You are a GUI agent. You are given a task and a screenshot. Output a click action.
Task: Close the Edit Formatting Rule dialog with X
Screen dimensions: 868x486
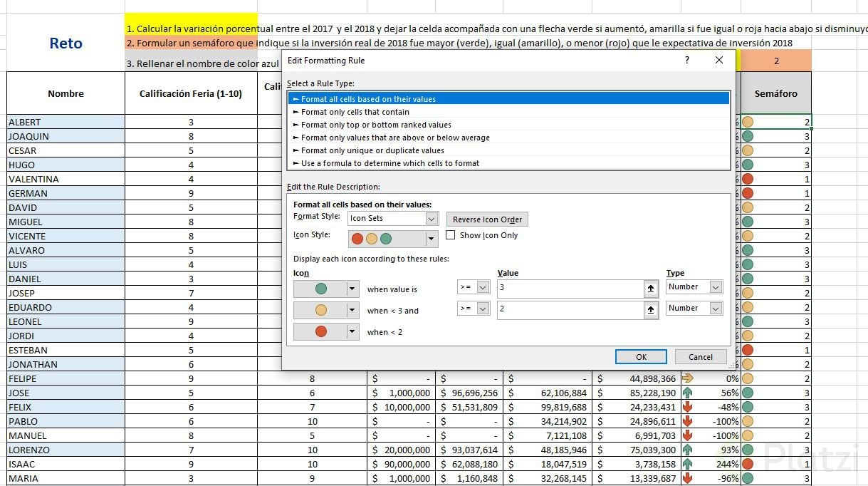click(718, 61)
